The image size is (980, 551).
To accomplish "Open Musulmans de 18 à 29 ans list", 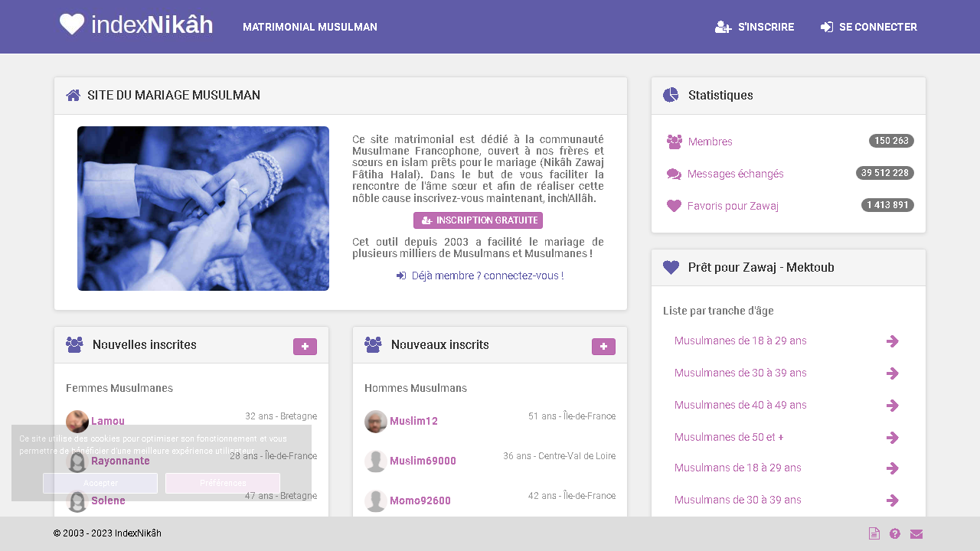I will click(738, 468).
